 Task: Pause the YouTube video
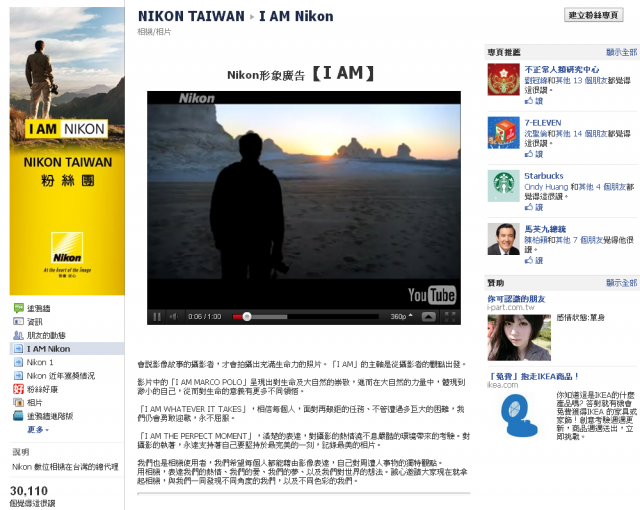[x=157, y=317]
